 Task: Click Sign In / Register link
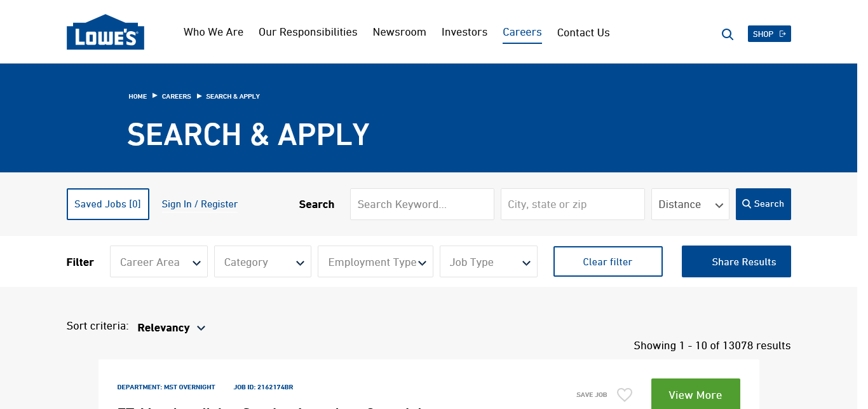(x=200, y=204)
